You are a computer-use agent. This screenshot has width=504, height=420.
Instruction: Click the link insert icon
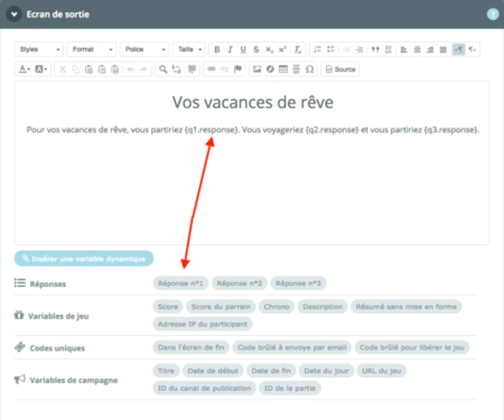(211, 69)
